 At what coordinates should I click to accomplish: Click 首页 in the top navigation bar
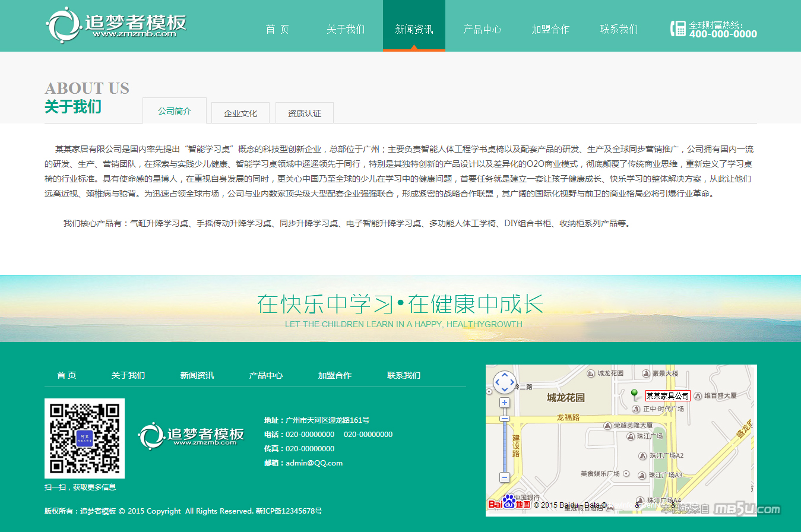277,29
